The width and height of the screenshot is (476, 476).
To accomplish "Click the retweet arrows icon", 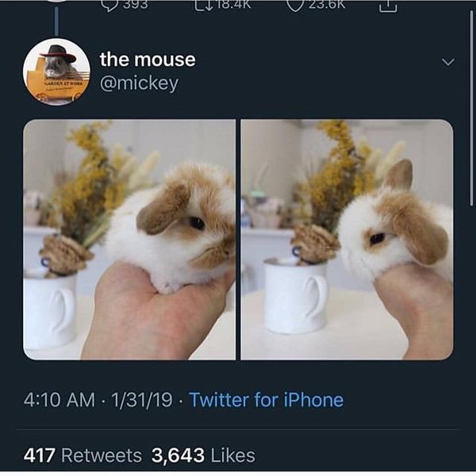I will pos(205,4).
